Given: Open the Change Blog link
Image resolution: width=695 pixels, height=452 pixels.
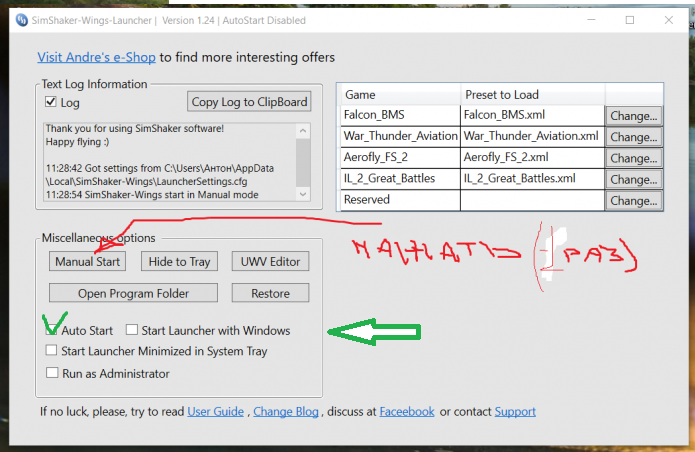Looking at the screenshot, I should click(x=286, y=412).
